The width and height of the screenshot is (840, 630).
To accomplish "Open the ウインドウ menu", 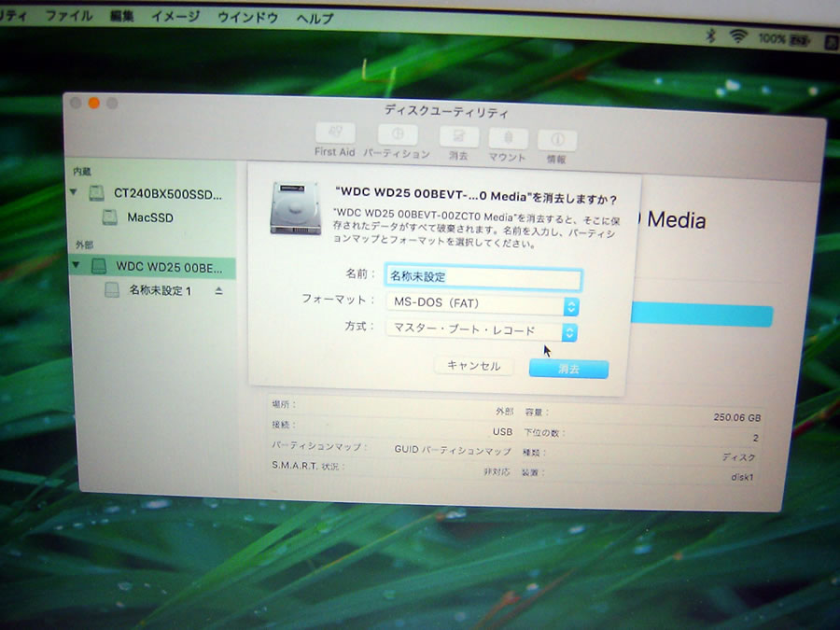I will [247, 18].
